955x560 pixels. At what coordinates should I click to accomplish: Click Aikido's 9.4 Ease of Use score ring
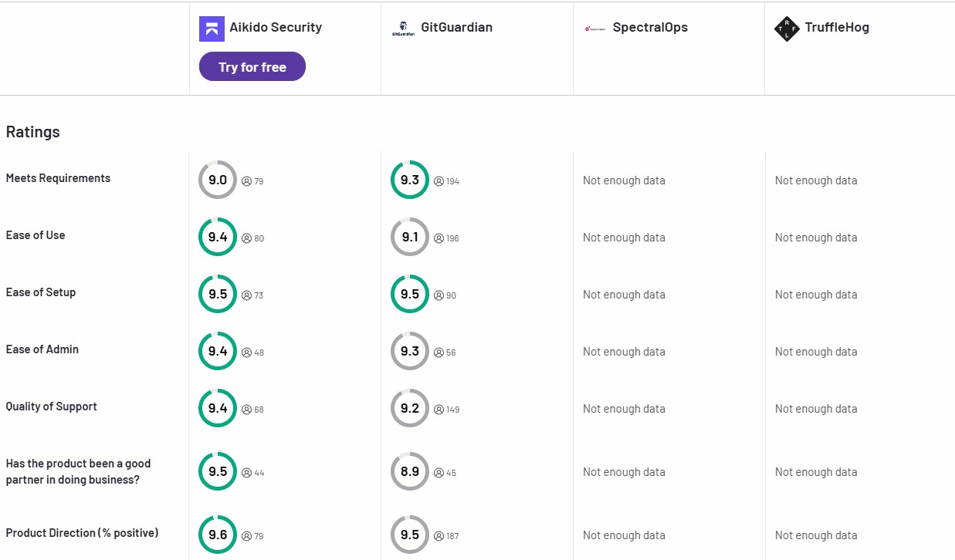click(218, 237)
